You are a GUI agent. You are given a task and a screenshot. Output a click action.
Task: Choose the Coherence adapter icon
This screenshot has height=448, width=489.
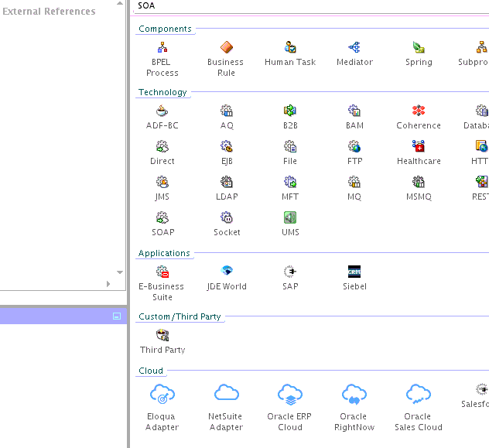click(419, 111)
